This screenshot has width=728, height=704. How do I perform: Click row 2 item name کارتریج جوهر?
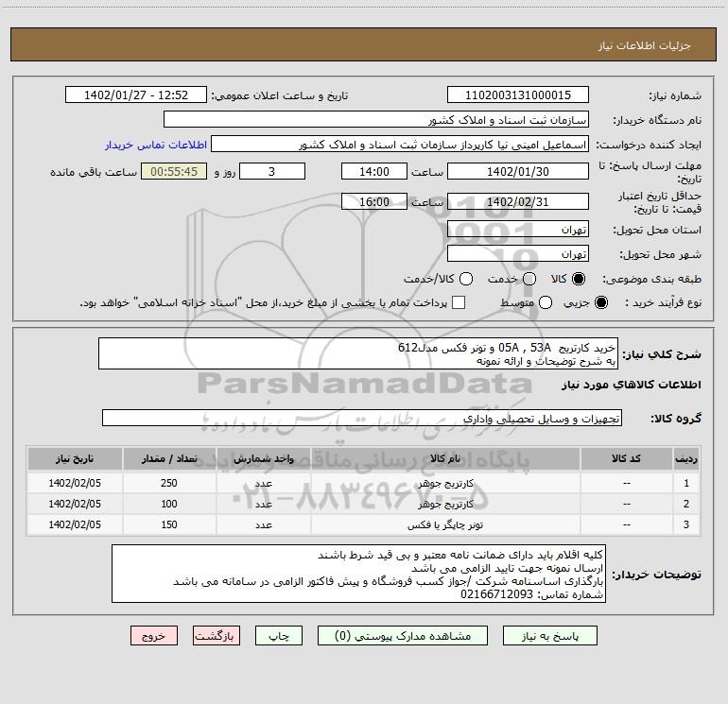pyautogui.click(x=445, y=504)
